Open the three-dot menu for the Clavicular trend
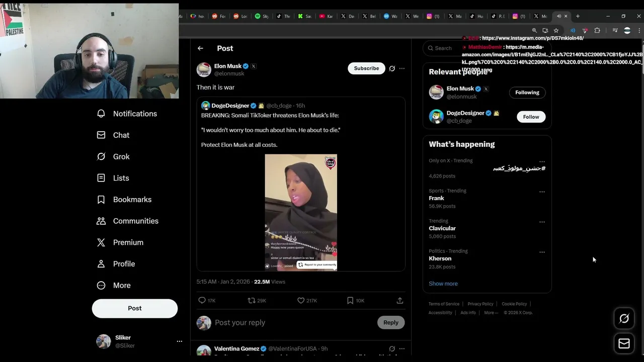644x362 pixels. (542, 222)
